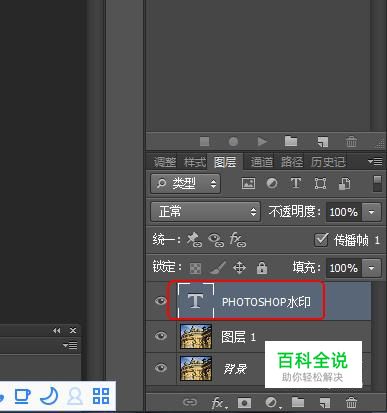Open the 路径 tab
This screenshot has height=413, width=387.
click(292, 162)
